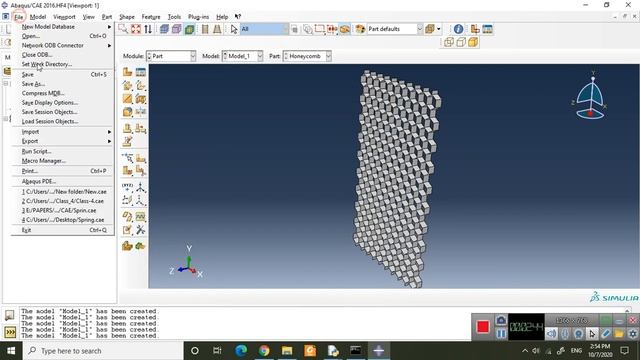Click the Windows Start button
Image resolution: width=640 pixels, height=360 pixels.
pos(11,351)
